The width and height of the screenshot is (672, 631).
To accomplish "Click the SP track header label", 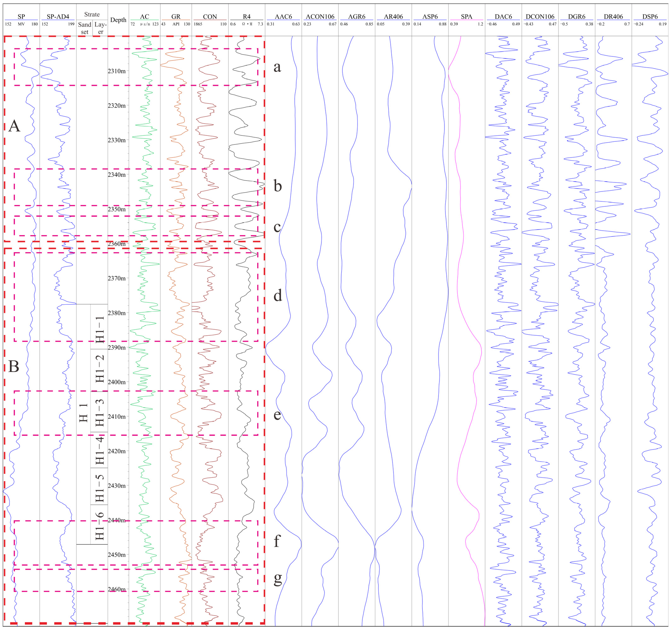I will click(x=21, y=17).
